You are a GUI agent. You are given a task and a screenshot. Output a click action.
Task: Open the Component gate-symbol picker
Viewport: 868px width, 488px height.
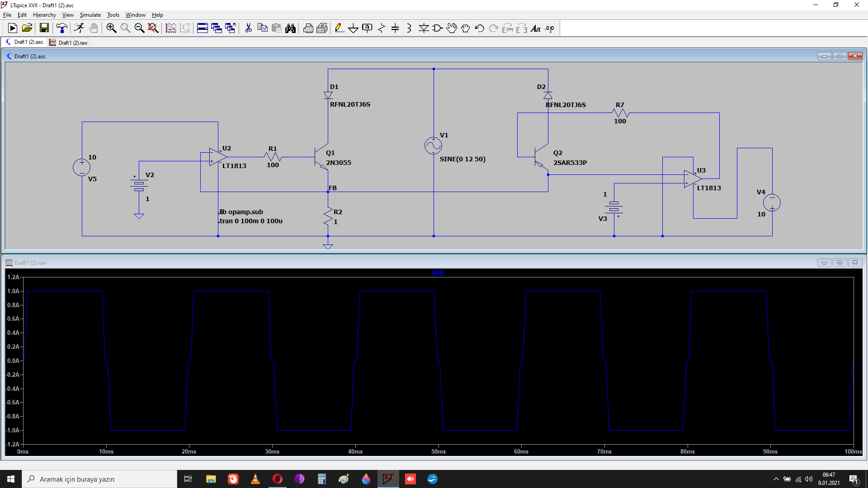438,28
